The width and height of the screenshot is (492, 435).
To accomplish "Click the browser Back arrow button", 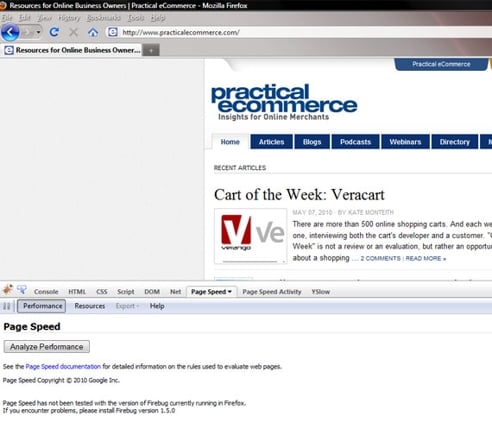I will point(10,32).
